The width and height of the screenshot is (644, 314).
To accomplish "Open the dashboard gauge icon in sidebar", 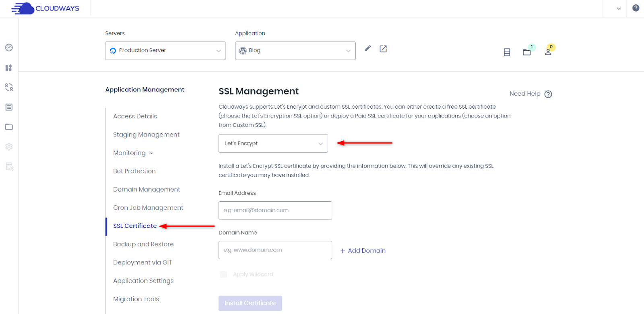I will click(9, 48).
